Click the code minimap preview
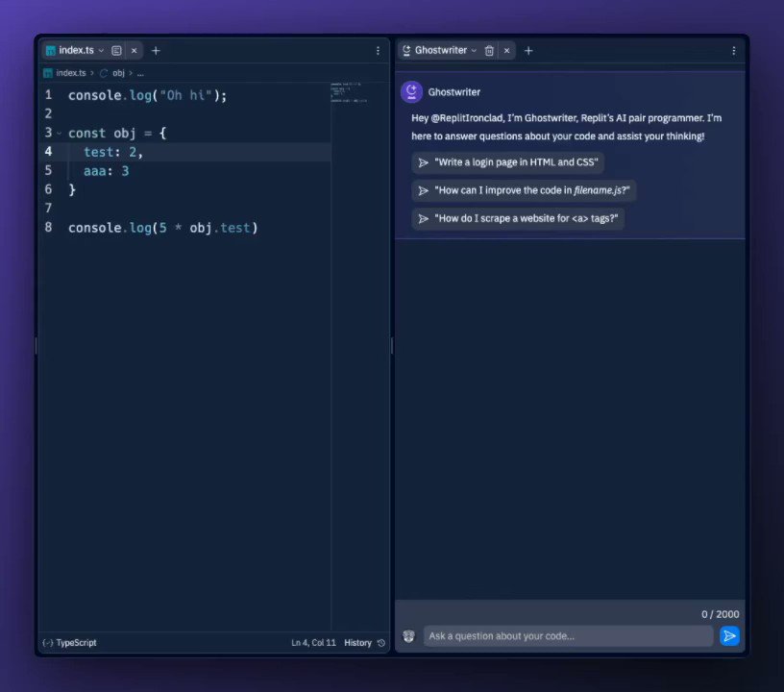This screenshot has width=784, height=692. 349,93
